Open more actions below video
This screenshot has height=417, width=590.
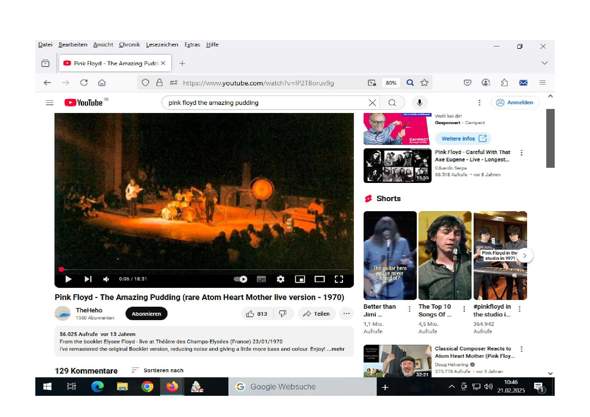pyautogui.click(x=347, y=314)
